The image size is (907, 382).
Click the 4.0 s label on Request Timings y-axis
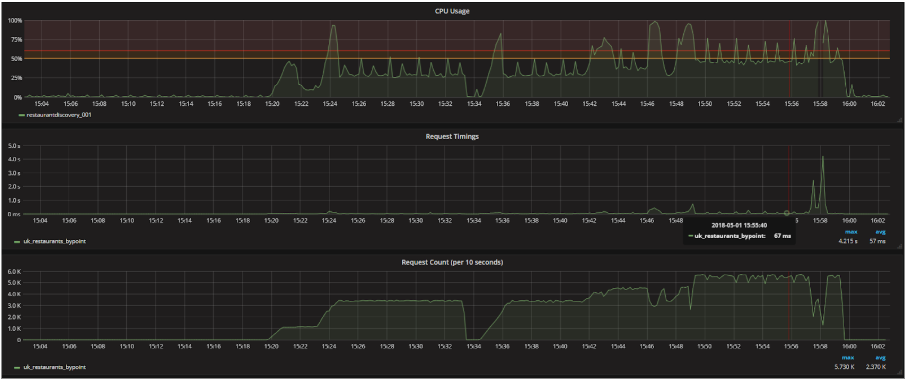point(15,159)
